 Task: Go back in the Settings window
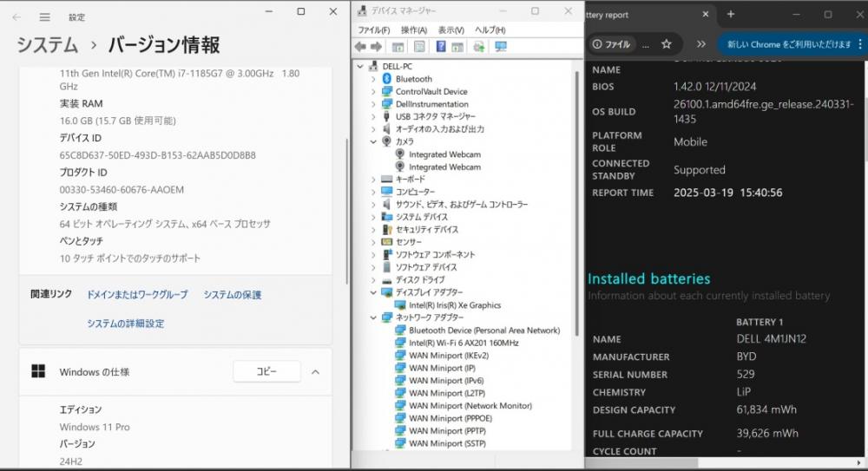click(16, 17)
